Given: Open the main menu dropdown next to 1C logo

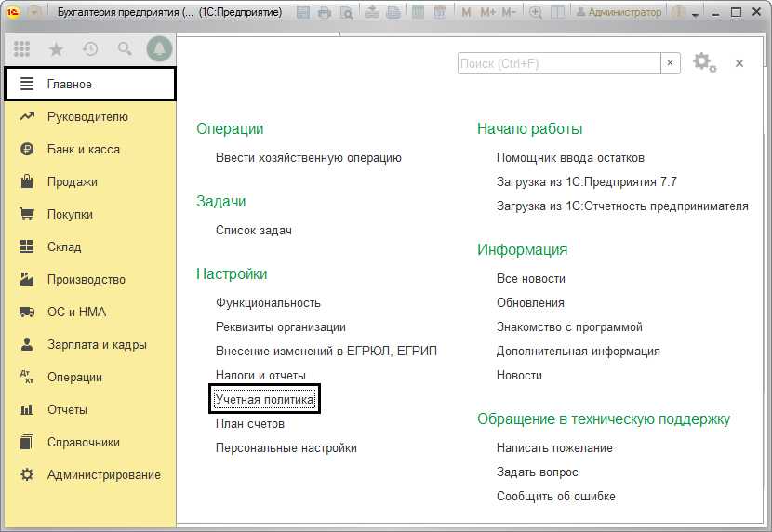Looking at the screenshot, I should (34, 13).
